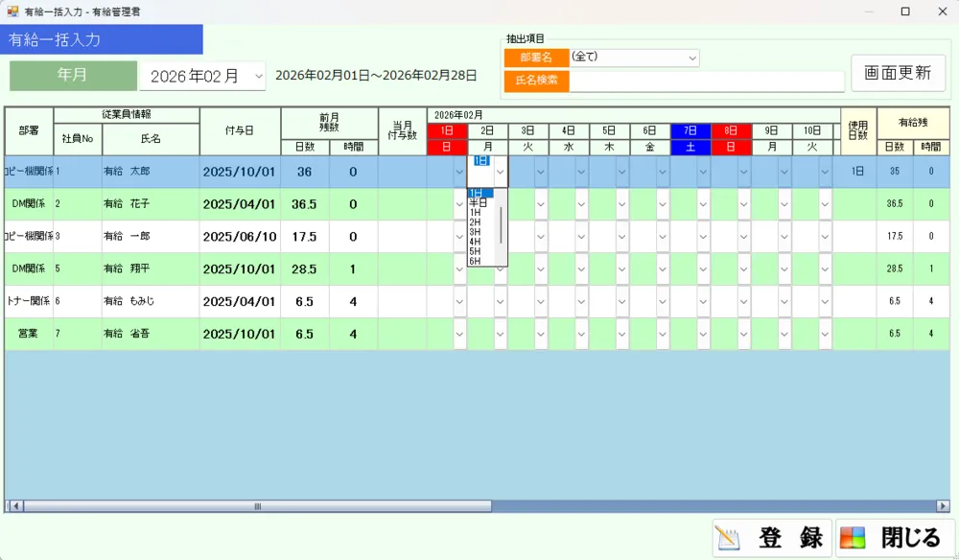Open 1日 dropdown for 有給 省吾
This screenshot has height=560, width=959.
point(459,334)
